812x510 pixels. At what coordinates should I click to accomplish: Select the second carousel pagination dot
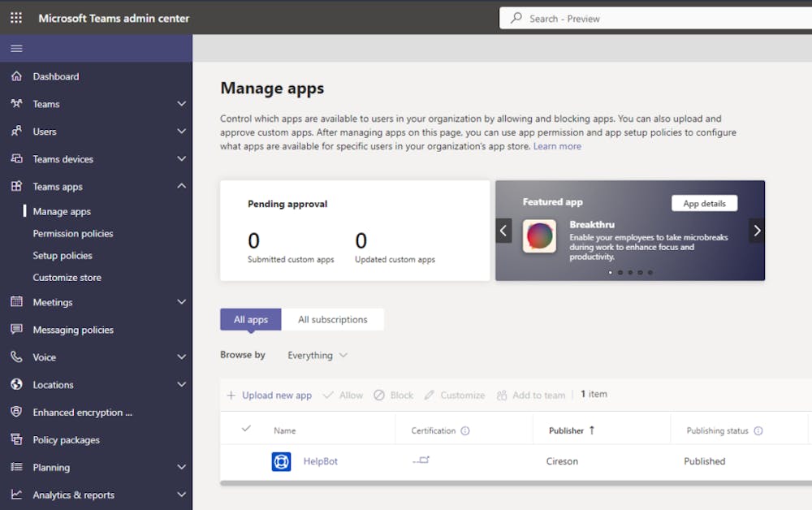tap(620, 273)
